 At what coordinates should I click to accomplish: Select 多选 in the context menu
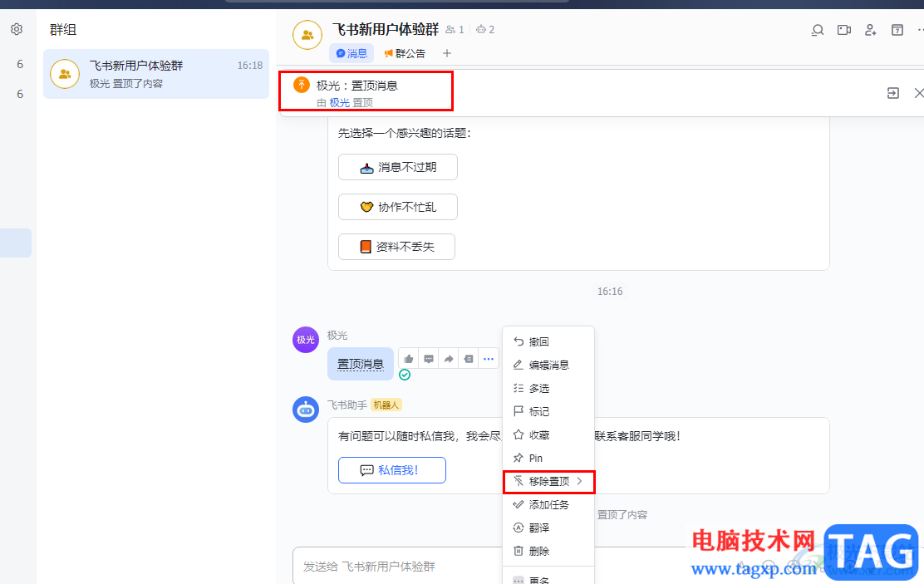548,388
